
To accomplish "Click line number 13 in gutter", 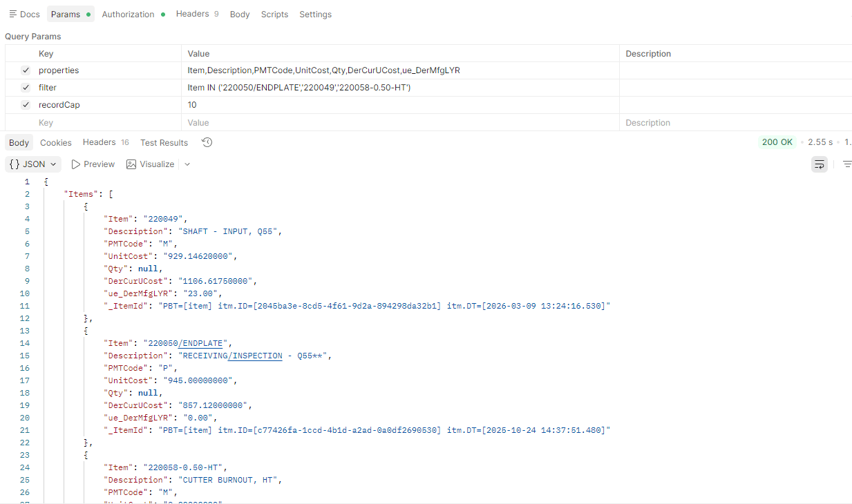I will pyautogui.click(x=26, y=331).
